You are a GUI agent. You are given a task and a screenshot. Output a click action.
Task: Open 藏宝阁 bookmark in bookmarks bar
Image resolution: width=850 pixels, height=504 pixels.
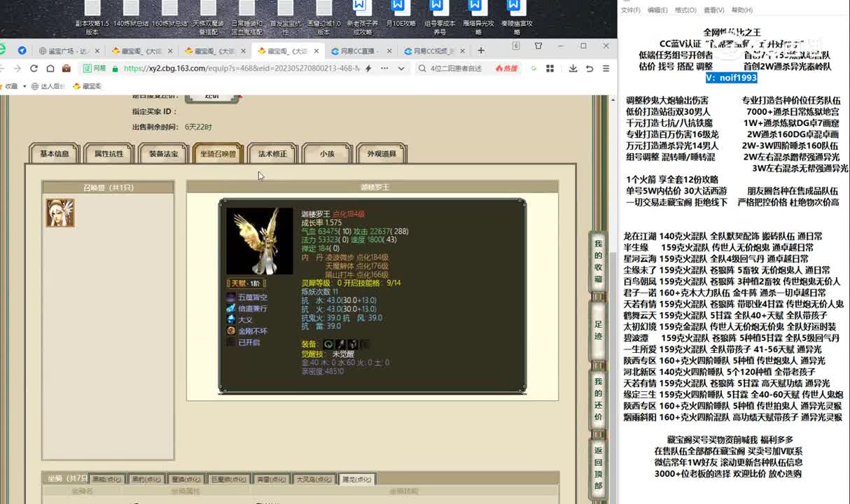coord(87,86)
